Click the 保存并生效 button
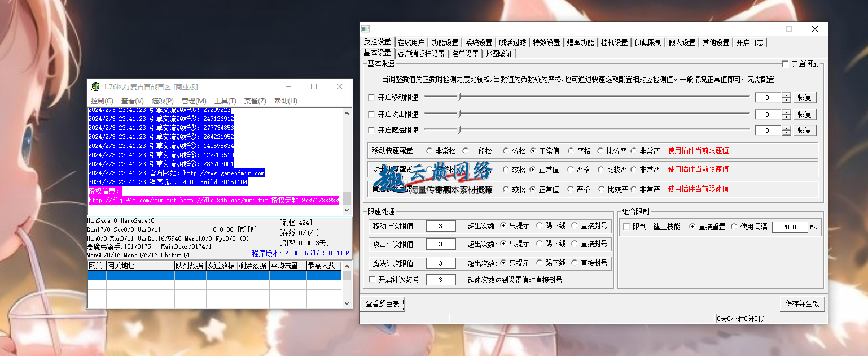Image resolution: width=868 pixels, height=356 pixels. (802, 303)
